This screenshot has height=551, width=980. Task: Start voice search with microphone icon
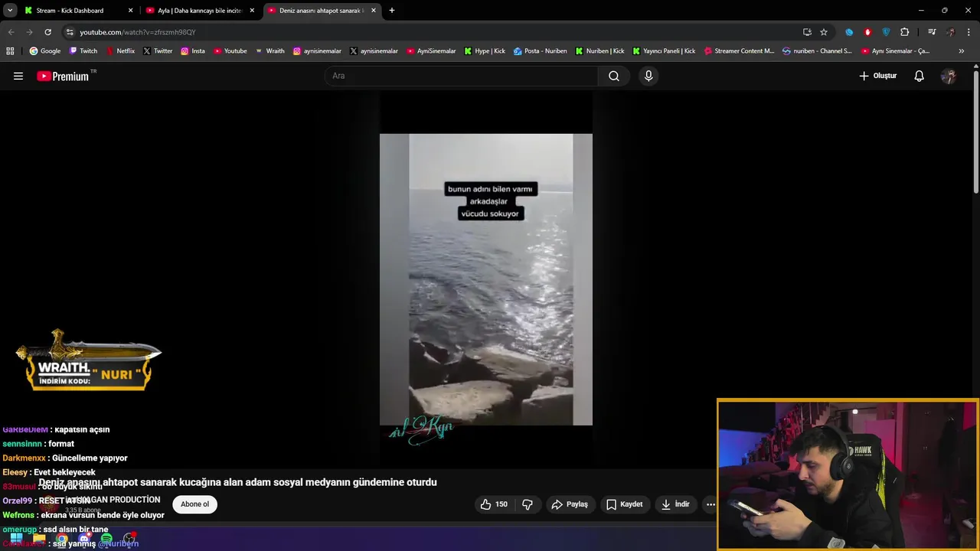pyautogui.click(x=648, y=76)
